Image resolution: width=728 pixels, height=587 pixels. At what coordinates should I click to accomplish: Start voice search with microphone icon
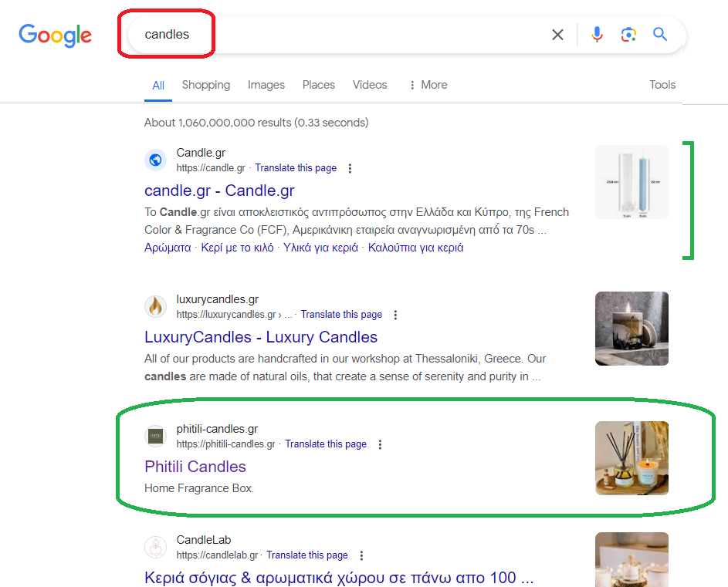point(597,35)
